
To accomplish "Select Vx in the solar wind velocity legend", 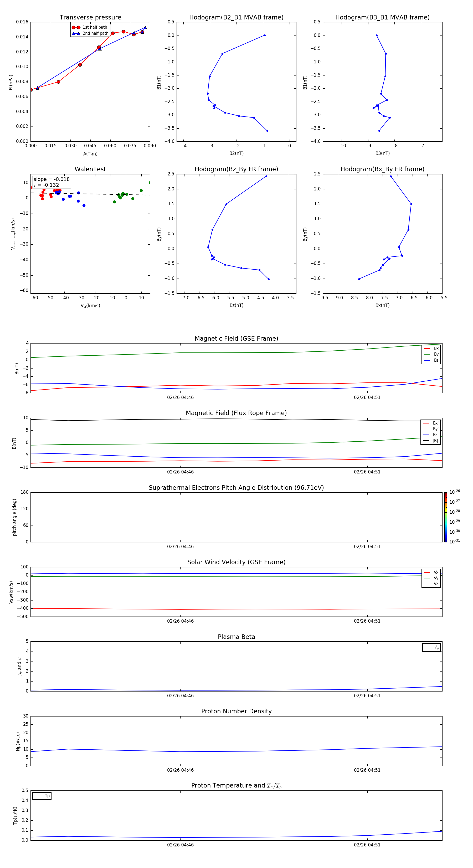I will tap(431, 572).
